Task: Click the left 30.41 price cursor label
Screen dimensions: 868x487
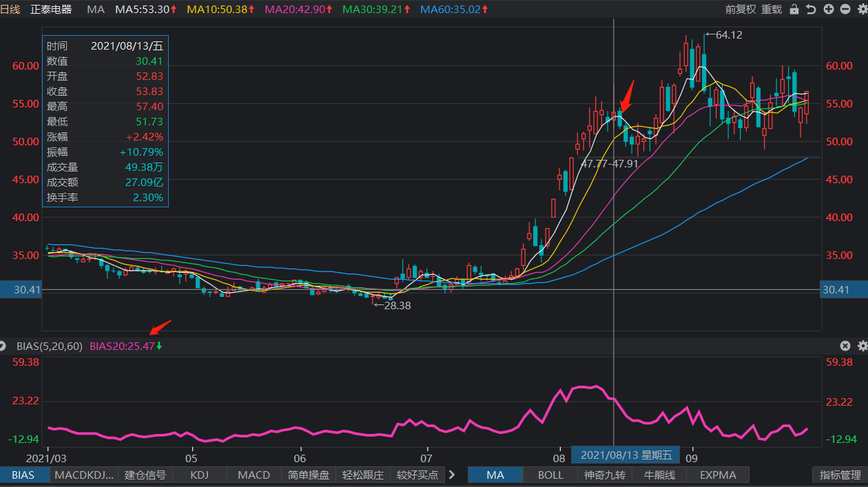Action: [x=21, y=290]
